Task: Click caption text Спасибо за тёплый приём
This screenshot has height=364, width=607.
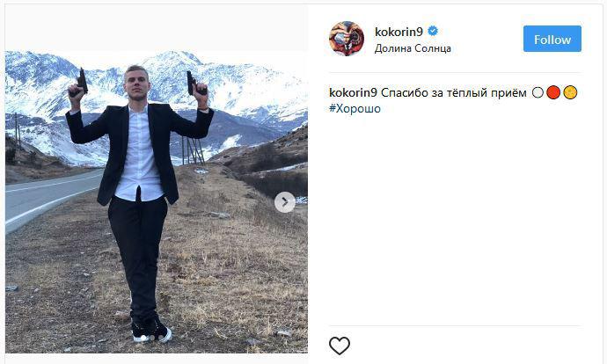Action: (x=454, y=93)
